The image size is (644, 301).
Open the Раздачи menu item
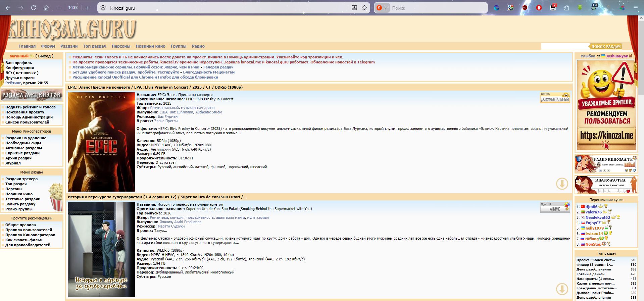(x=69, y=46)
